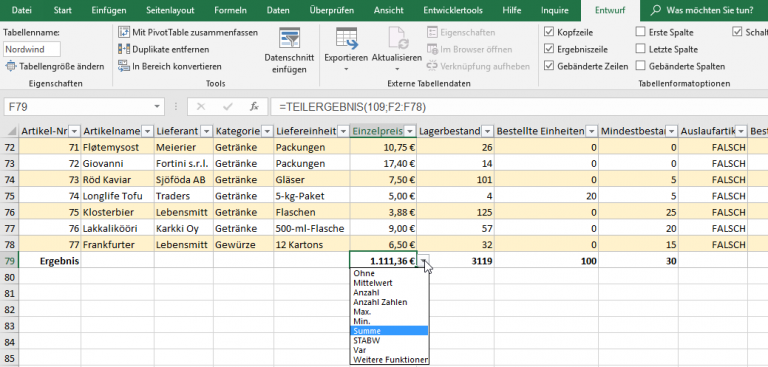
Task: Click the Ergebnis label cell
Action: click(49, 261)
